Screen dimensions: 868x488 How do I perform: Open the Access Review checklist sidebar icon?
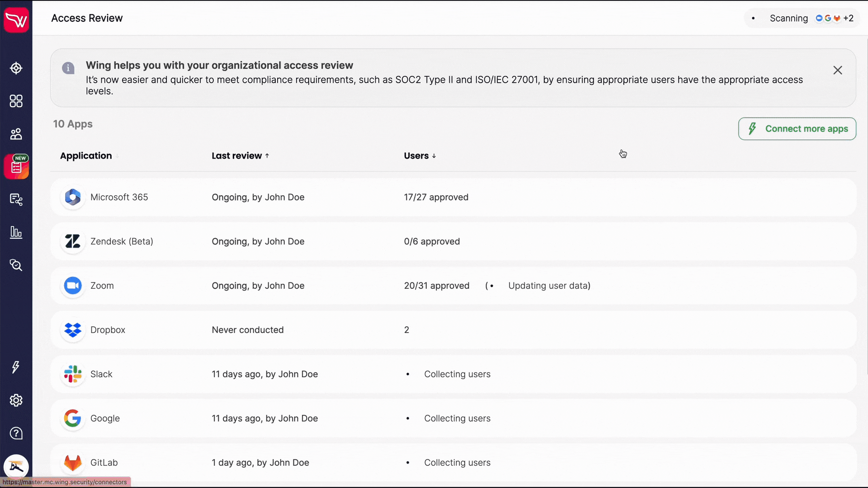click(x=16, y=167)
